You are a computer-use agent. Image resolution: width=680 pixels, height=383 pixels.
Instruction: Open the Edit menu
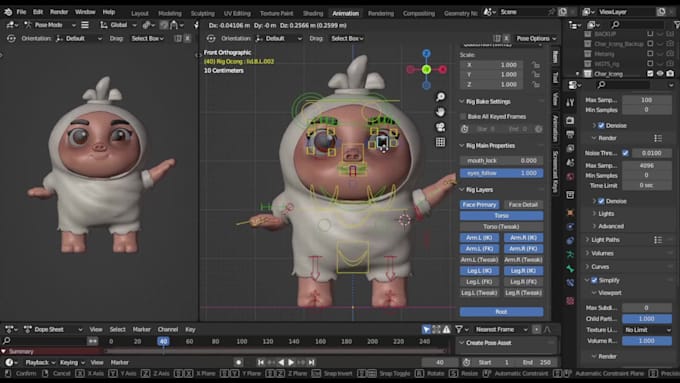[x=38, y=12]
